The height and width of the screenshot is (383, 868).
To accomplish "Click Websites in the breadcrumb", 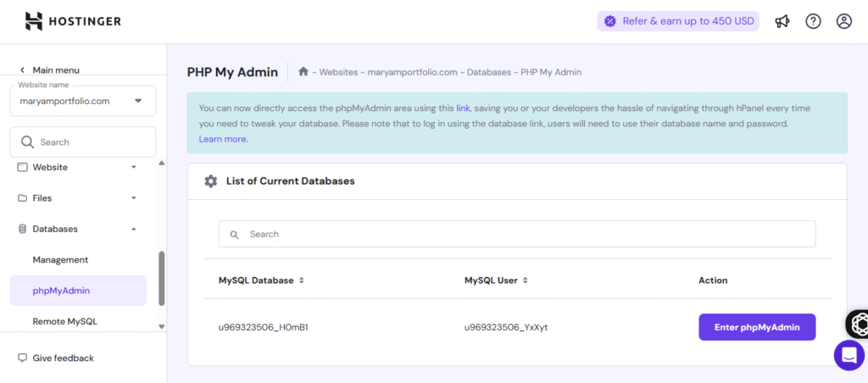I will [x=338, y=72].
